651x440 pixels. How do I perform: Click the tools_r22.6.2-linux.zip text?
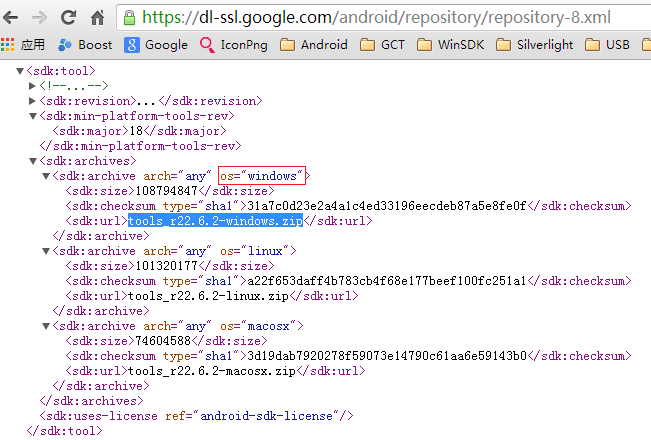[x=208, y=296]
